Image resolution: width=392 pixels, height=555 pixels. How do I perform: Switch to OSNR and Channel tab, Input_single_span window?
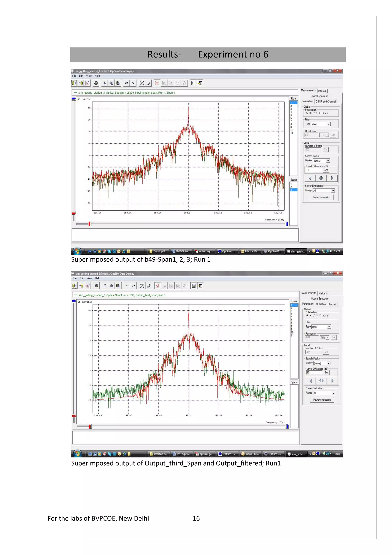coord(326,102)
